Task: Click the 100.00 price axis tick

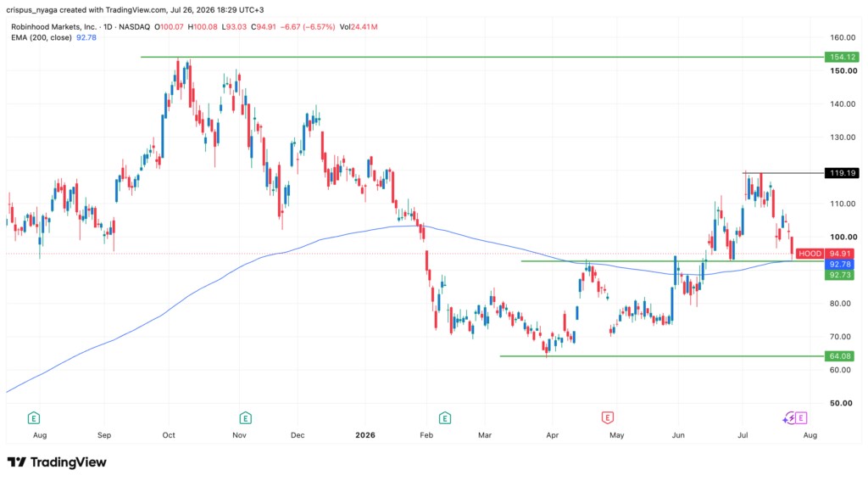Action: pos(843,238)
